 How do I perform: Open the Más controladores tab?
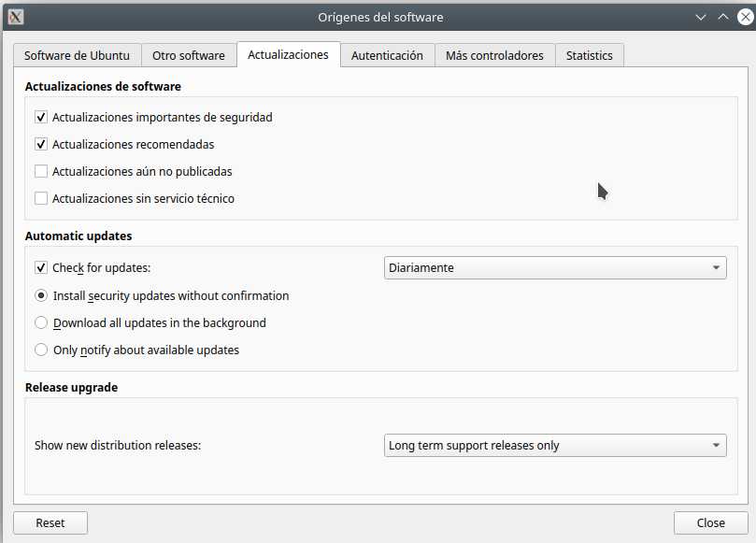tap(494, 55)
